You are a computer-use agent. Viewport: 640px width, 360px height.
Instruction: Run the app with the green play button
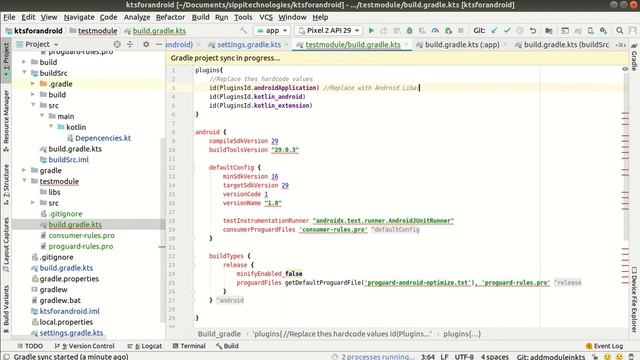371,31
